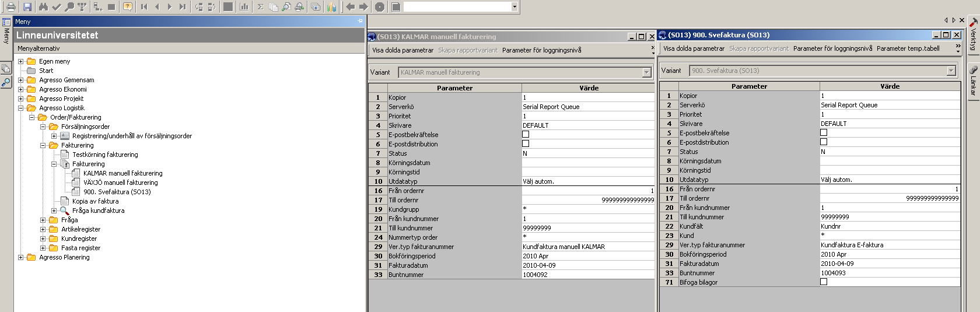Open Variant dropdown in Svefaktura window
This screenshot has width=980, height=312.
pyautogui.click(x=951, y=71)
